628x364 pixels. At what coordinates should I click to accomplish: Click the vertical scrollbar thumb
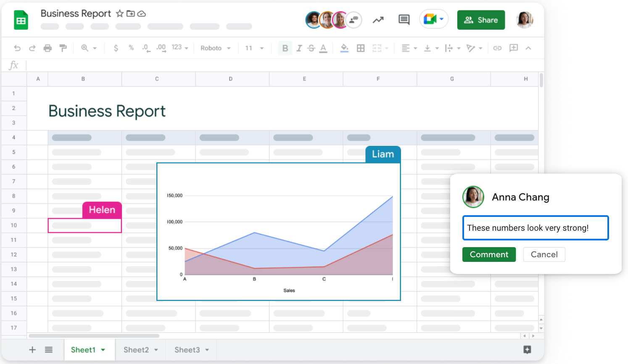click(x=541, y=80)
